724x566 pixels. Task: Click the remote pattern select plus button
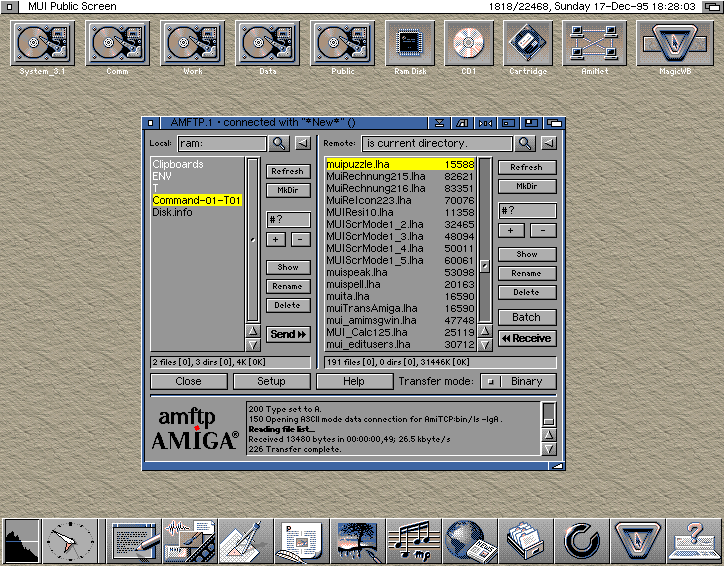pyautogui.click(x=510, y=230)
